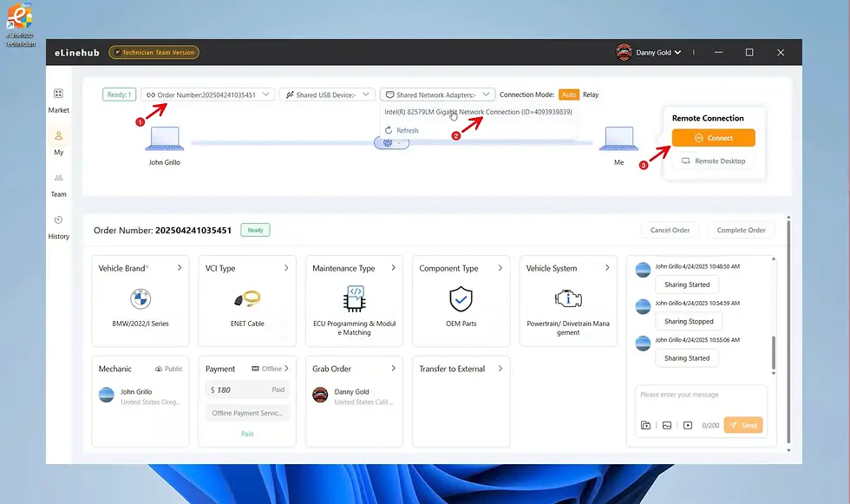This screenshot has height=504, width=850.
Task: Click the order panel vertical scrollbar
Action: [x=788, y=331]
